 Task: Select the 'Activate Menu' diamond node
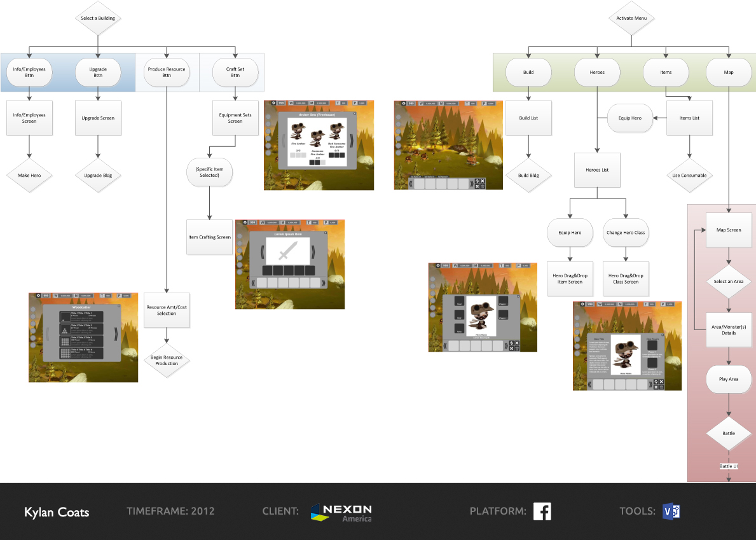pyautogui.click(x=631, y=18)
